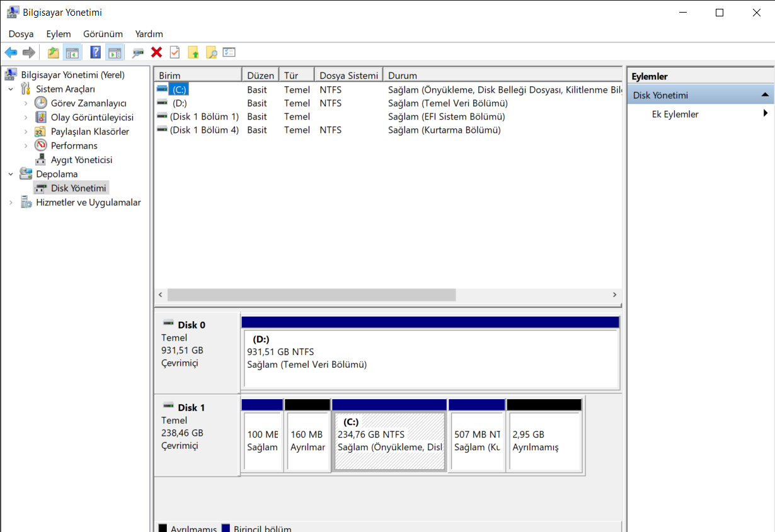Click the Up one level folder icon
This screenshot has width=775, height=532.
[x=54, y=52]
